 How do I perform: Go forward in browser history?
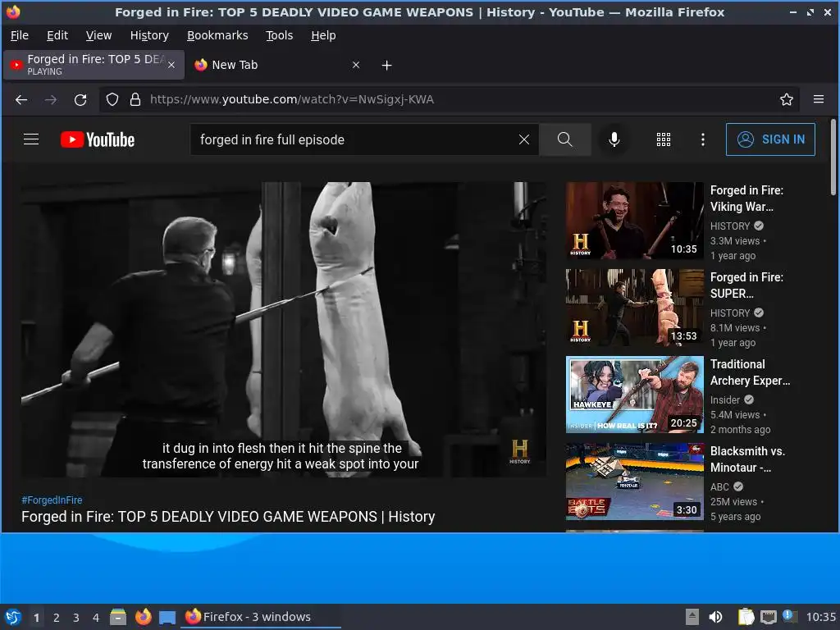pos(51,99)
